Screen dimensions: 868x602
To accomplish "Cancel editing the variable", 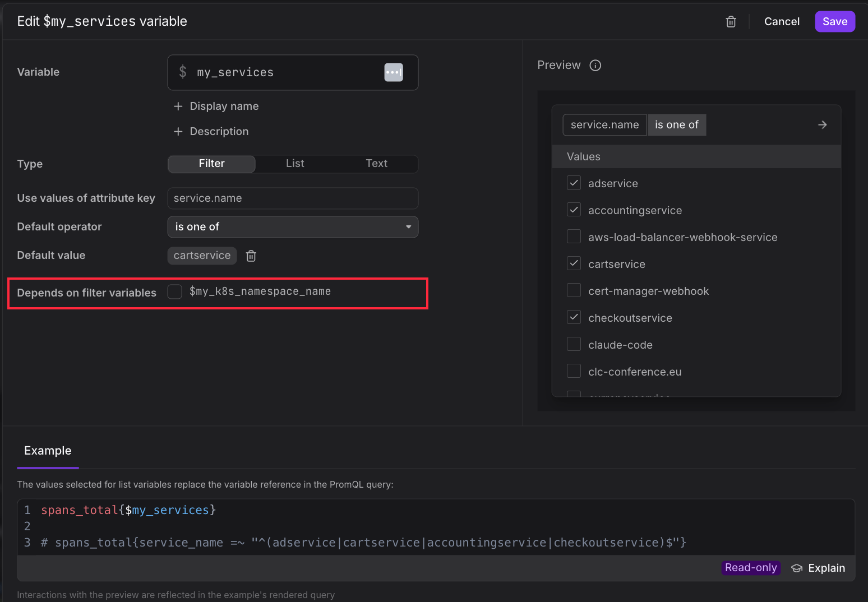I will tap(782, 22).
